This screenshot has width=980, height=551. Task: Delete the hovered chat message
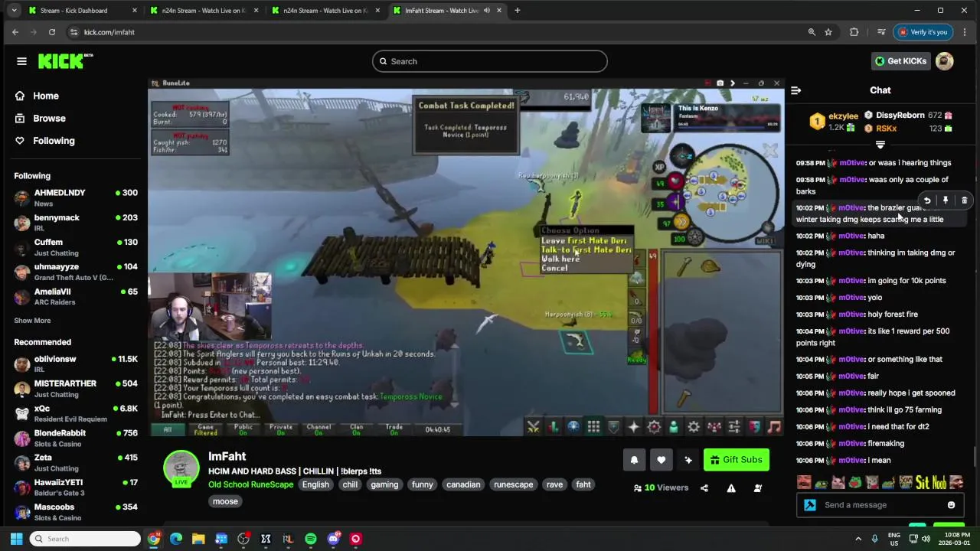click(x=964, y=201)
